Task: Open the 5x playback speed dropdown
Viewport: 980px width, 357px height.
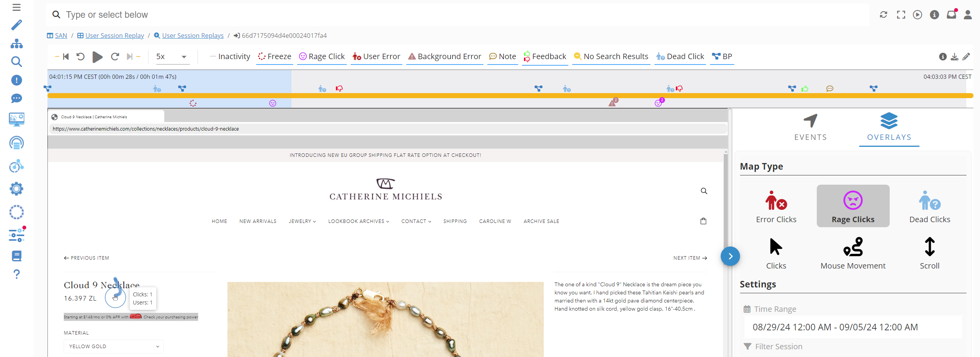Action: [x=171, y=57]
